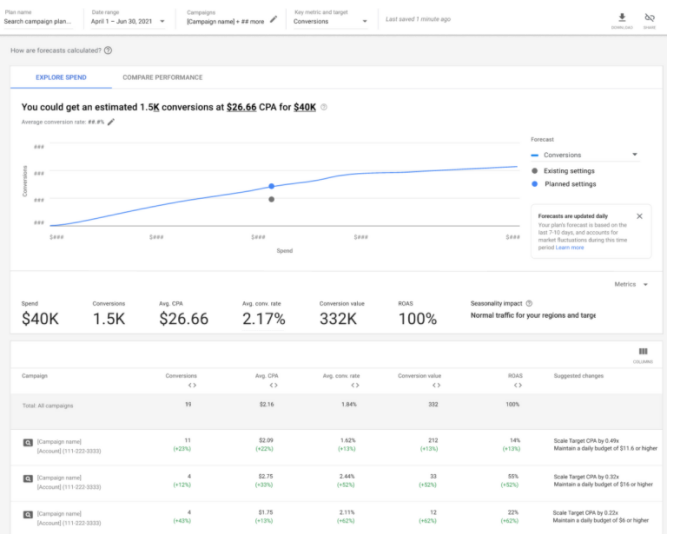
Task: Click the 100% ROAS summary metric
Action: tap(417, 319)
